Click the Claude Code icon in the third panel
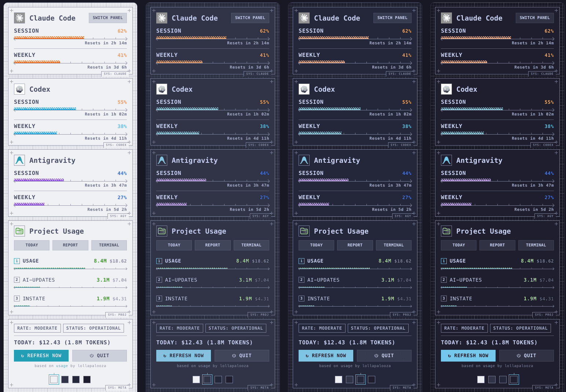This screenshot has width=566, height=392. pyautogui.click(x=304, y=18)
